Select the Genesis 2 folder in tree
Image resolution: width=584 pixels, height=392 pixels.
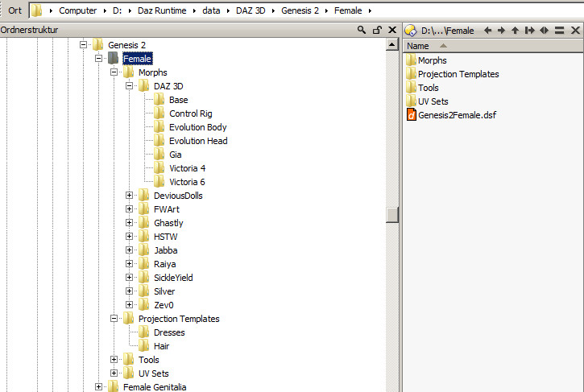pyautogui.click(x=126, y=45)
